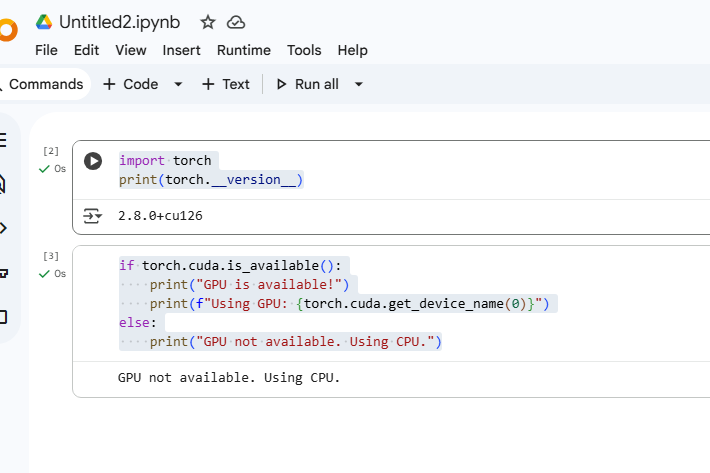
Task: Star the Untitled2.ipynb notebook
Action: click(x=208, y=22)
